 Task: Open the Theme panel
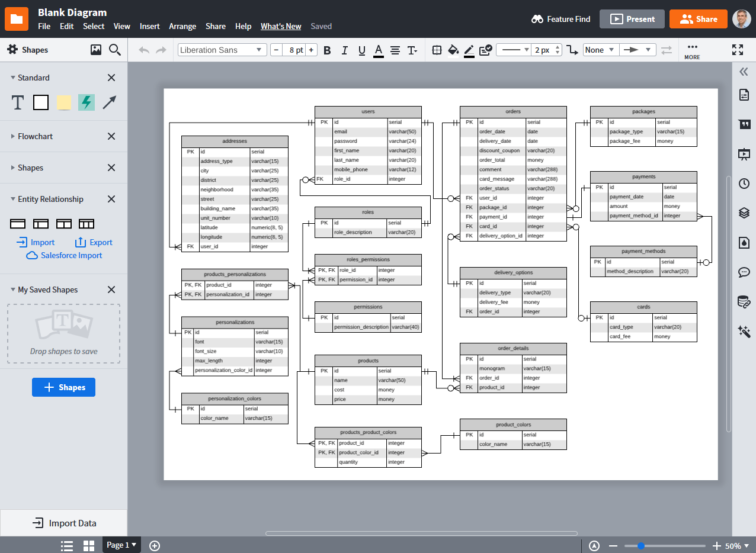pos(744,242)
